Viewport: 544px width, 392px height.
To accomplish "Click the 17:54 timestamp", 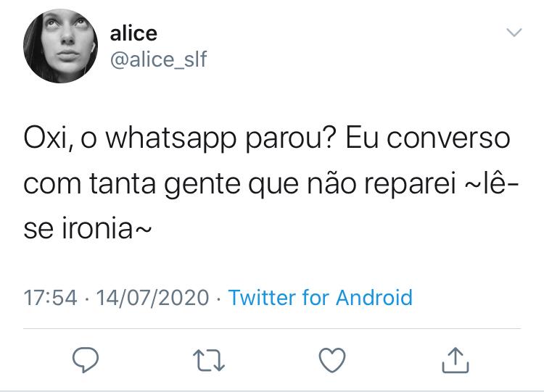I will point(50,298).
